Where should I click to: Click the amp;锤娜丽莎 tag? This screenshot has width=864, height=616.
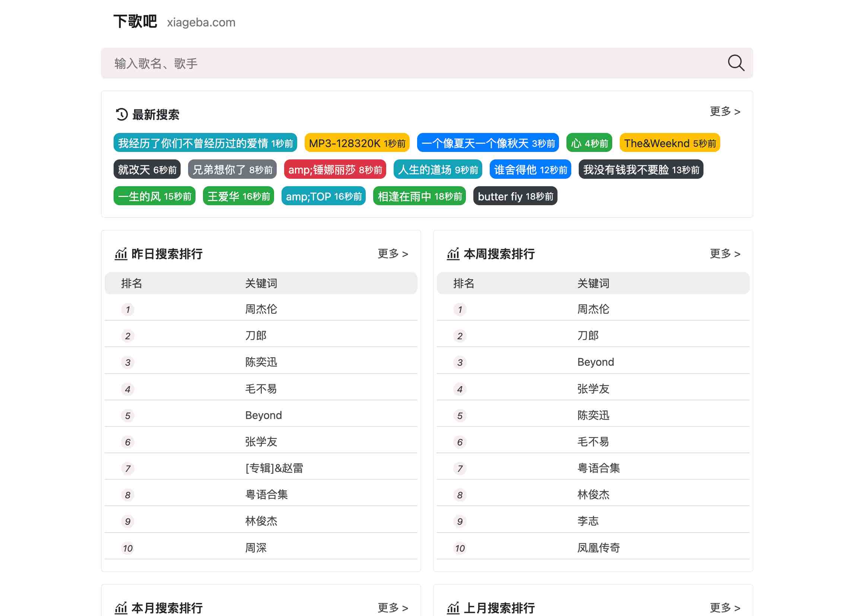click(x=335, y=169)
